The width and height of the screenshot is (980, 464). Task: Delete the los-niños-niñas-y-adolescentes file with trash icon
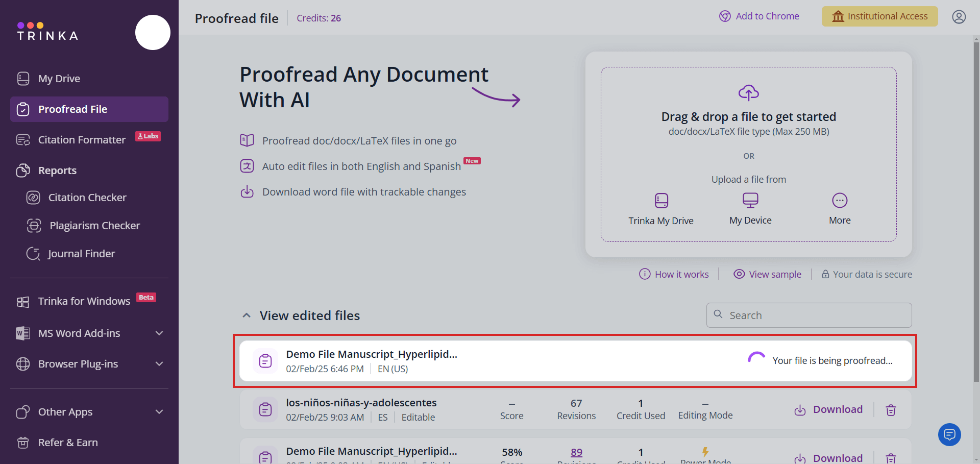pyautogui.click(x=891, y=410)
